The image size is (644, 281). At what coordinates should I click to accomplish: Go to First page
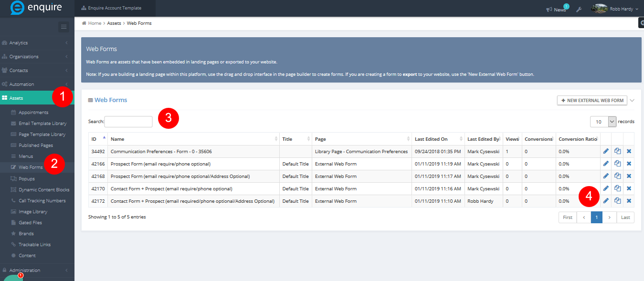pyautogui.click(x=568, y=218)
